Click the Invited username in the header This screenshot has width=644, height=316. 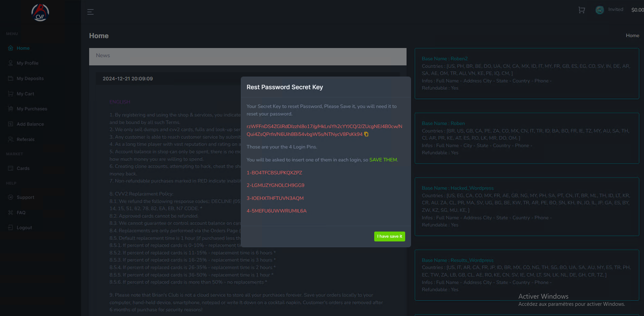[616, 10]
